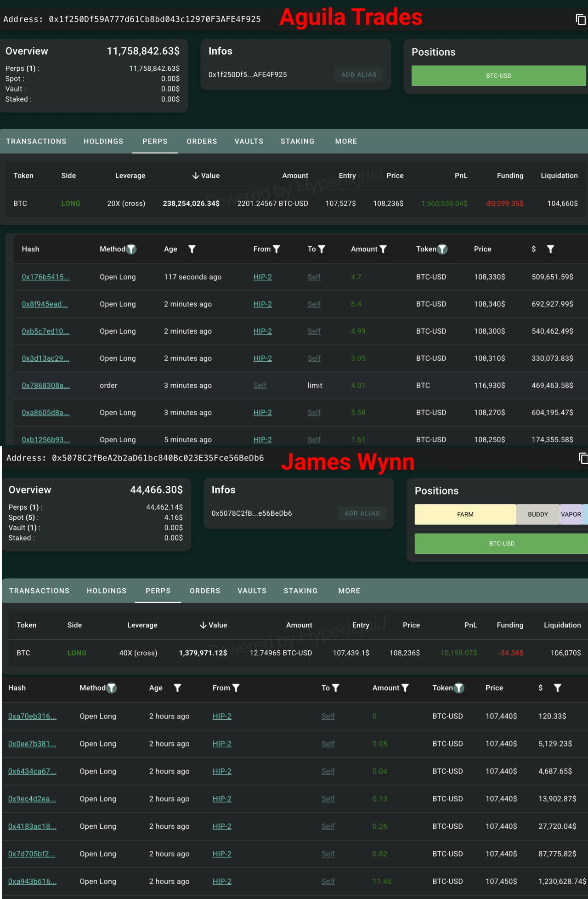This screenshot has width=588, height=899.
Task: Open VAULTS tab in the 0x1f250Df5 wallet
Action: 249,141
